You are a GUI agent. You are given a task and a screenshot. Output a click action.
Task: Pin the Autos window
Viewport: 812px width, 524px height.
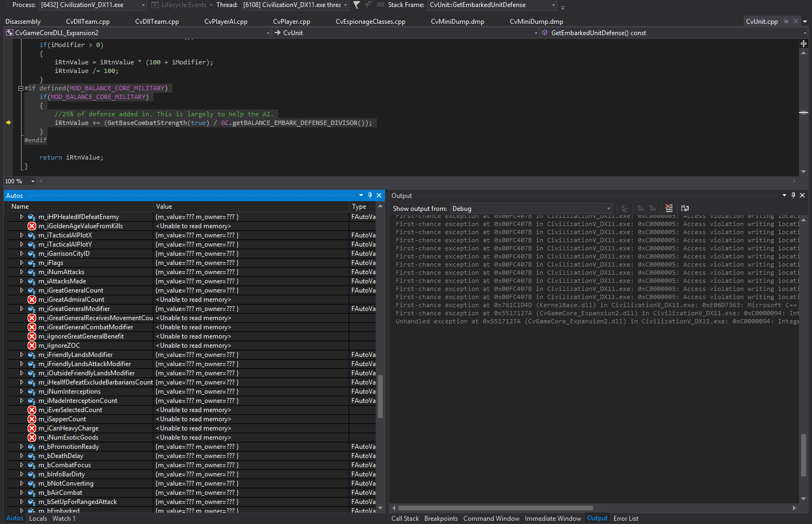[x=370, y=195]
